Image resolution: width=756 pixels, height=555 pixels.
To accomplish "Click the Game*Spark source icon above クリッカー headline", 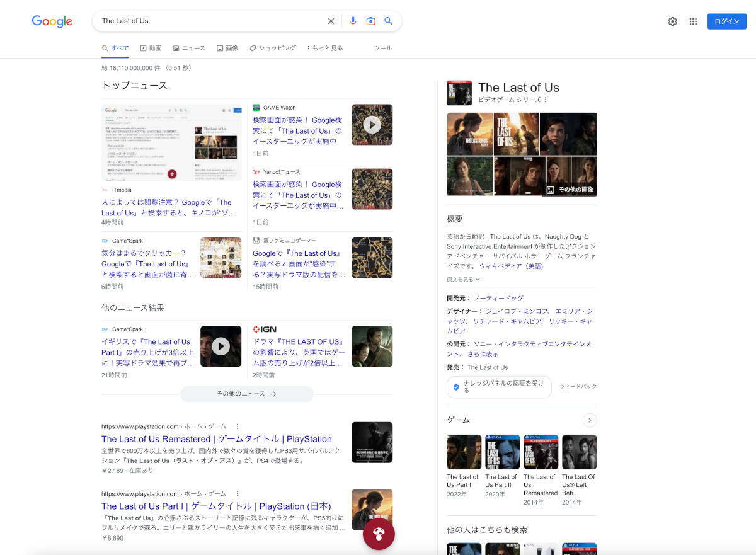I will click(105, 241).
